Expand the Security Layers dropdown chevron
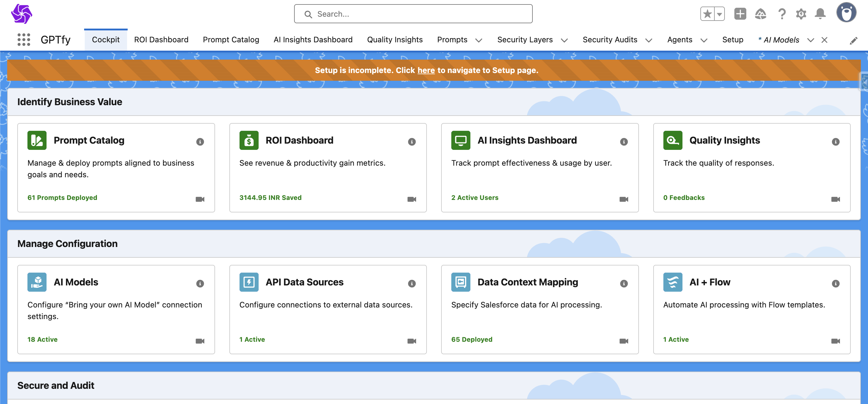Image resolution: width=868 pixels, height=404 pixels. click(564, 41)
